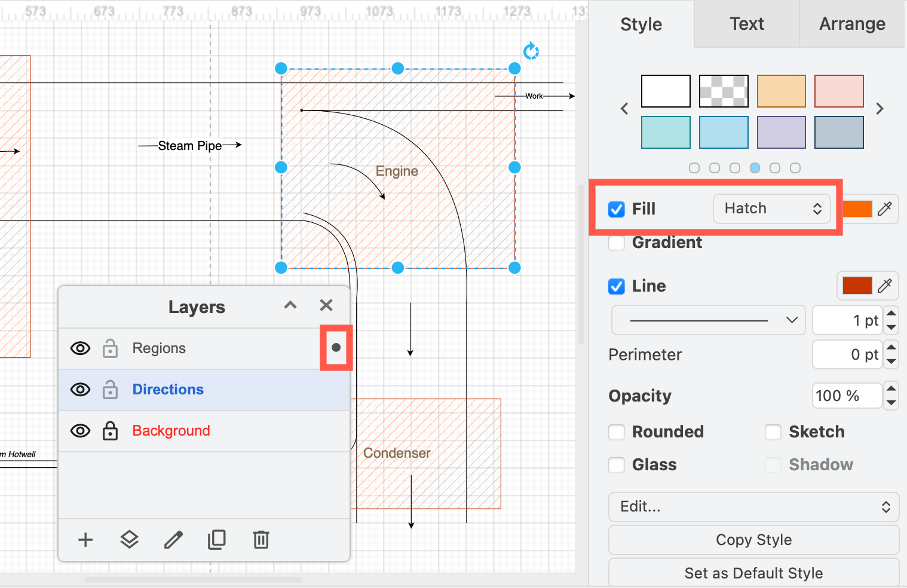Click Set as Default Style
The image size is (907, 588).
click(753, 573)
